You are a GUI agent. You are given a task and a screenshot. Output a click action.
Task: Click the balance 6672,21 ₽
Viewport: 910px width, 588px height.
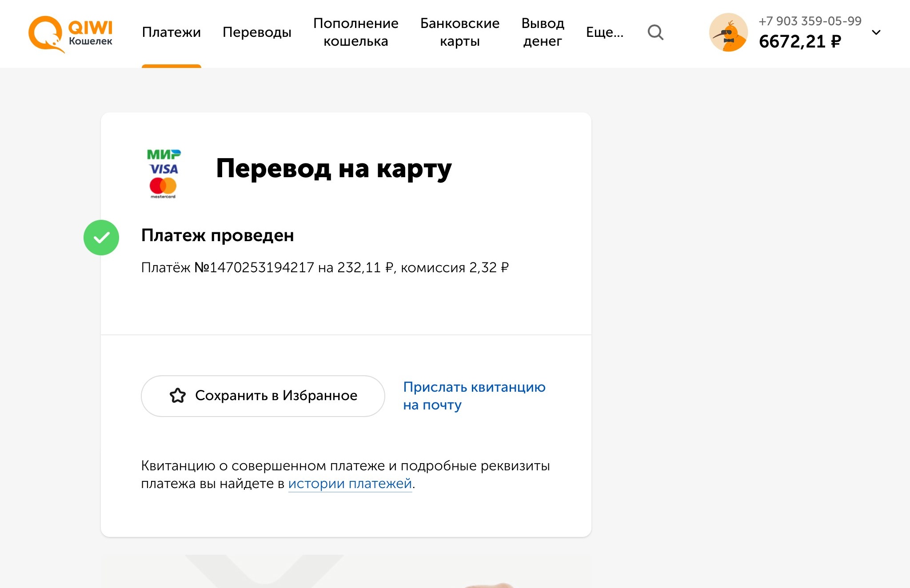click(x=800, y=42)
